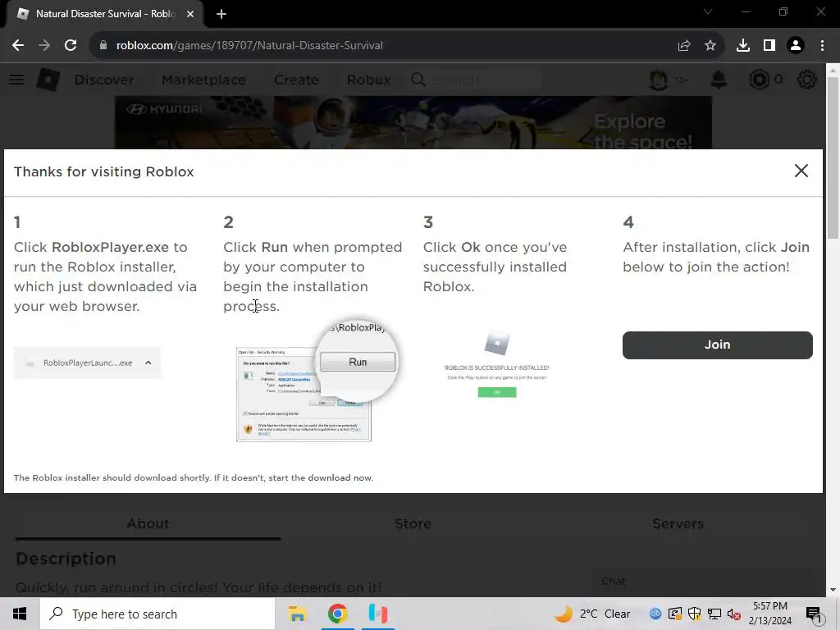Go back in browser
Viewport: 840px width, 630px height.
pyautogui.click(x=18, y=46)
